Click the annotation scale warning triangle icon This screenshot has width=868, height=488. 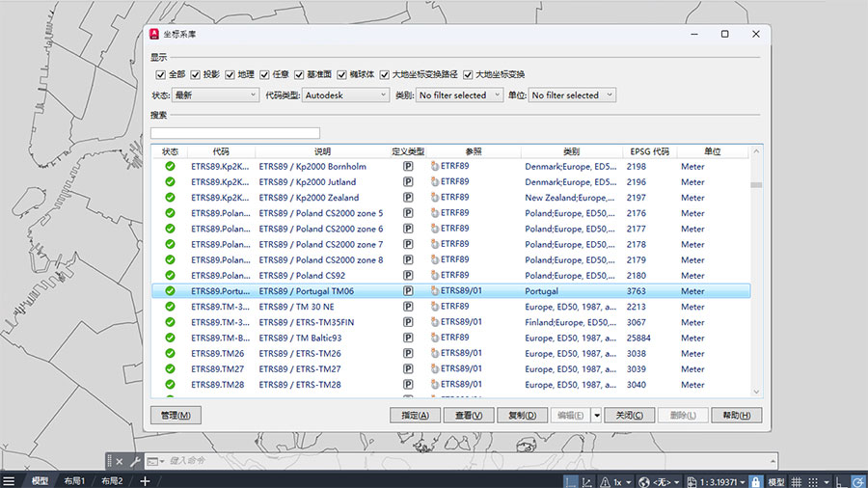click(605, 482)
